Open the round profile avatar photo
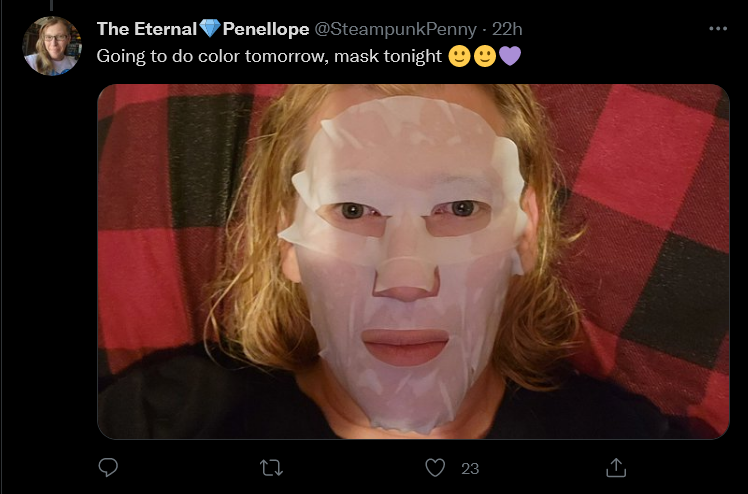This screenshot has height=494, width=748. point(52,46)
